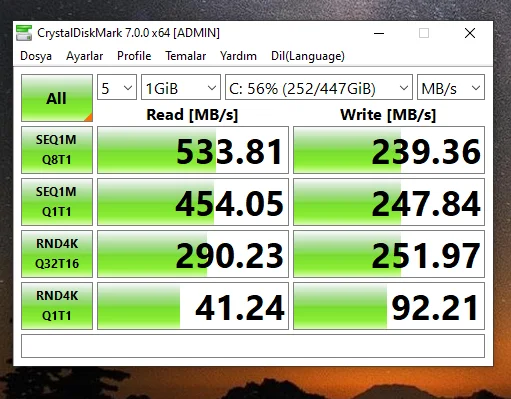Click the CrystalDiskMark app icon in title bar

(x=24, y=33)
